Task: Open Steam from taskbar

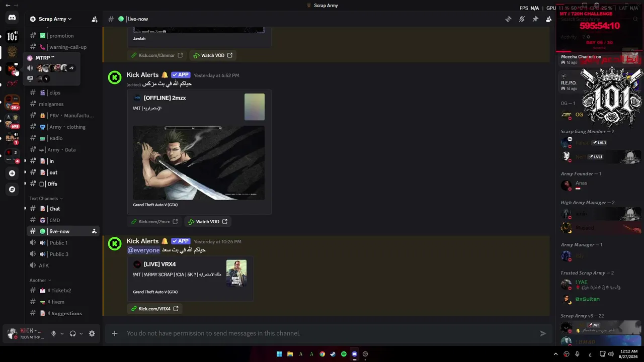Action: tap(333, 354)
